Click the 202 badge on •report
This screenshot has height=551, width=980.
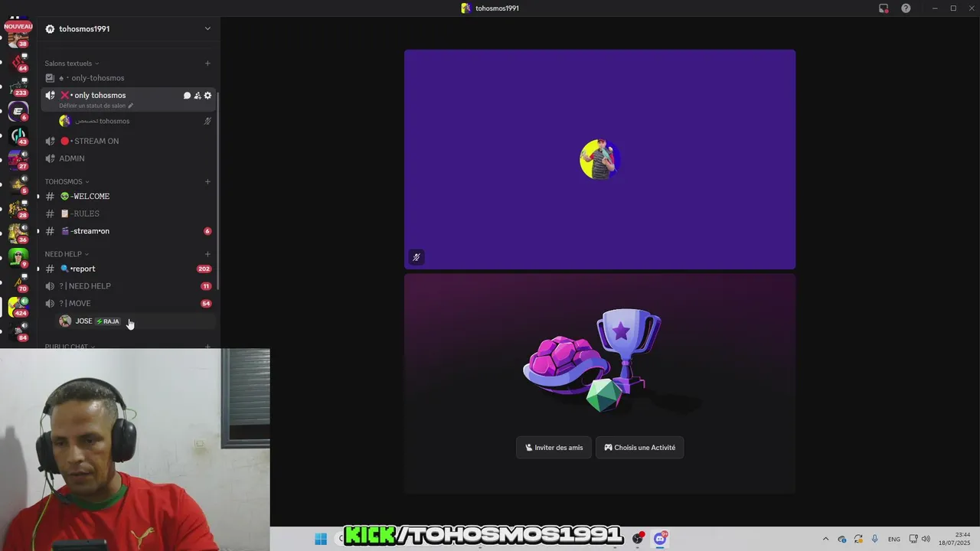point(204,269)
